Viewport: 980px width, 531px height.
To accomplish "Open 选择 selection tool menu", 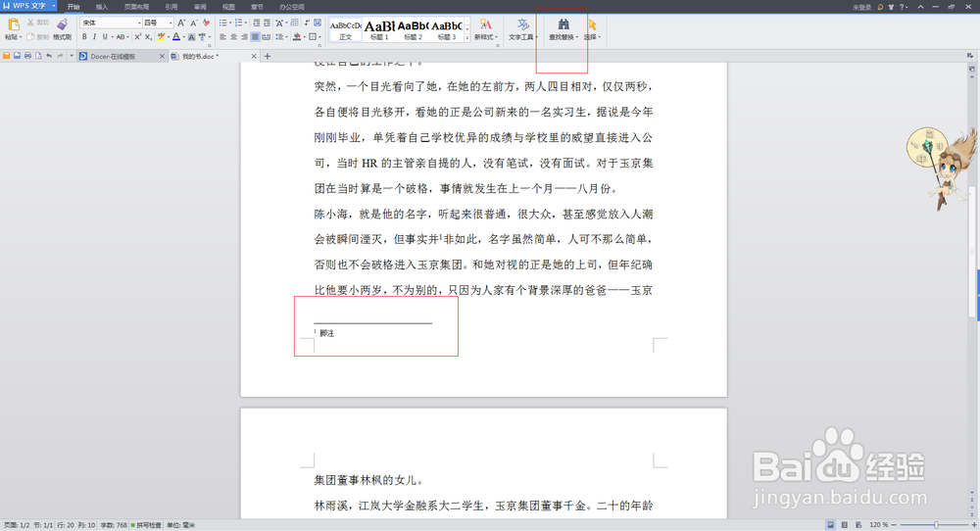I will click(x=592, y=28).
